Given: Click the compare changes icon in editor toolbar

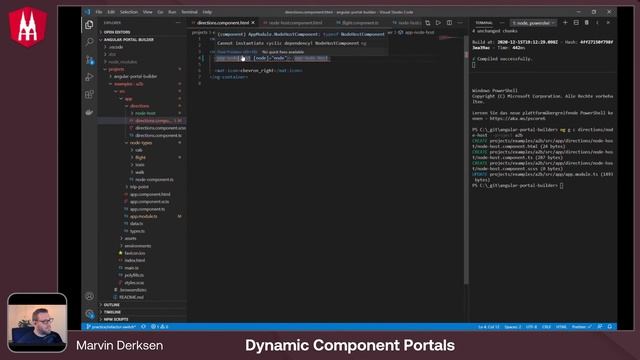Looking at the screenshot, I should [427, 23].
